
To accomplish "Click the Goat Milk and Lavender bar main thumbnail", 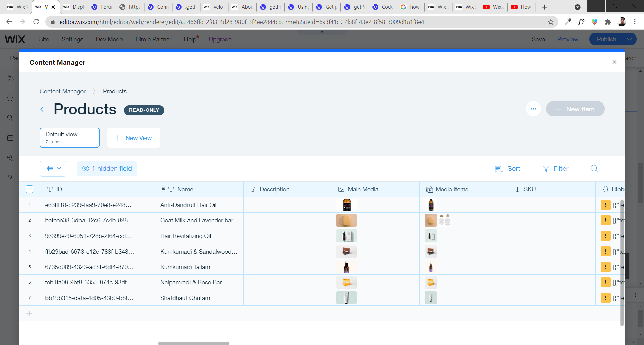I will click(346, 220).
